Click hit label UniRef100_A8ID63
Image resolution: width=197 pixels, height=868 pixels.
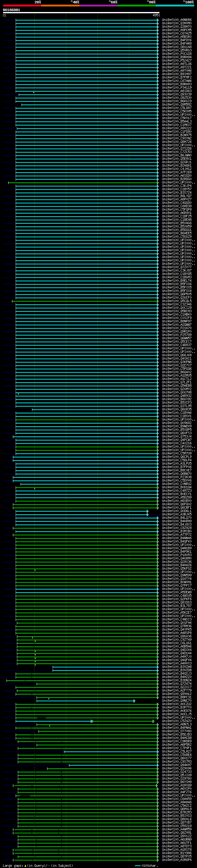coord(177,91)
